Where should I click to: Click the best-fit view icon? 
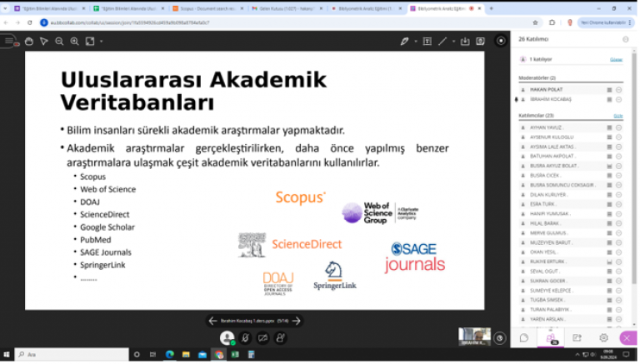coord(90,41)
